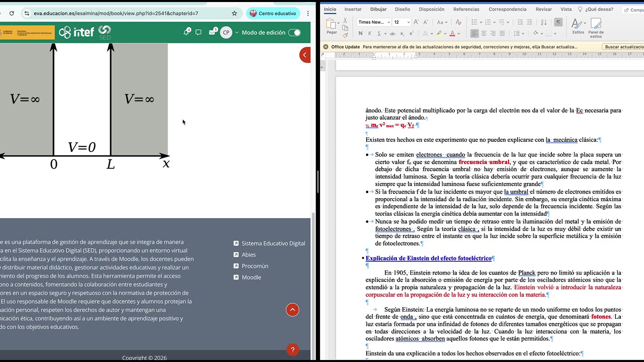Apply subscript formatting x₂

[402, 34]
